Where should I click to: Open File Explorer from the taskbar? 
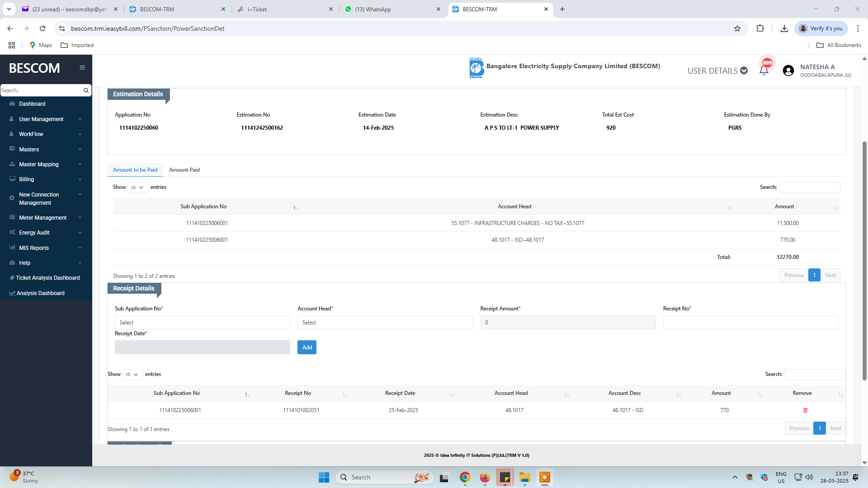524,477
